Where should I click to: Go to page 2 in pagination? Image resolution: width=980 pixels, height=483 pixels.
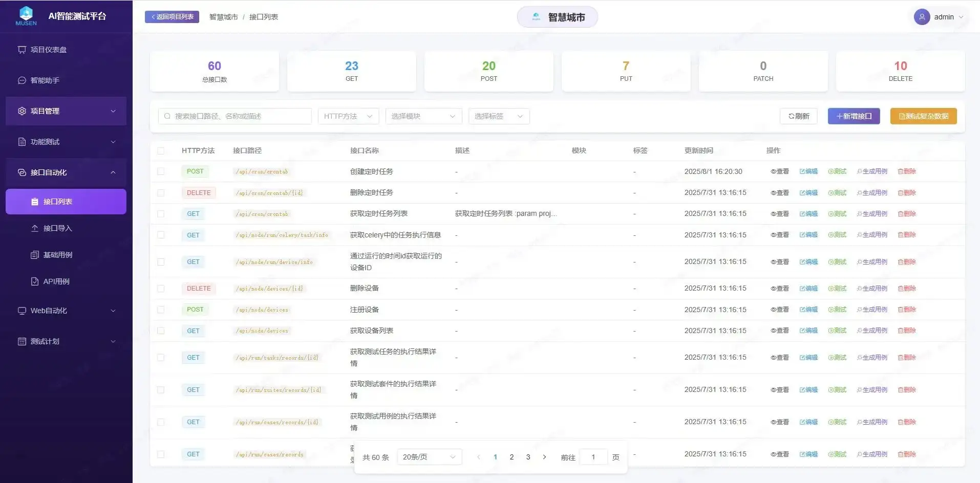click(x=512, y=457)
